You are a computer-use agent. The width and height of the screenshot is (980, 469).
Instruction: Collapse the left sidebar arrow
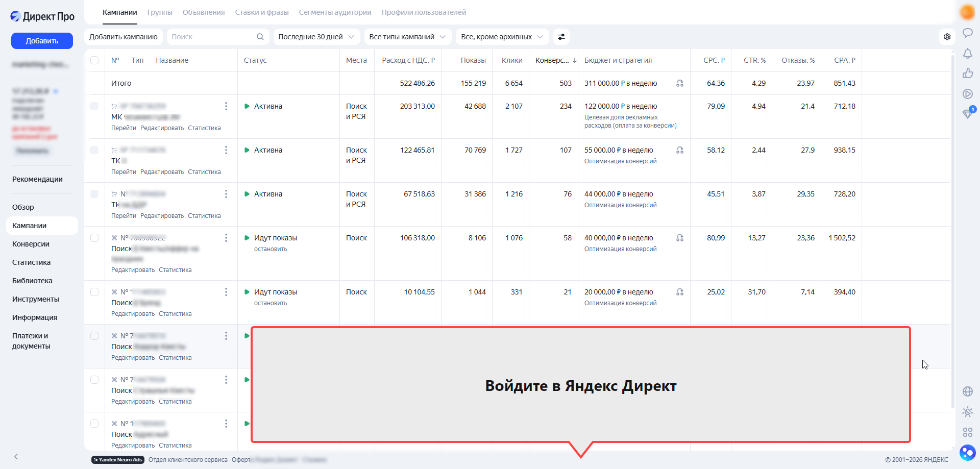(16, 457)
